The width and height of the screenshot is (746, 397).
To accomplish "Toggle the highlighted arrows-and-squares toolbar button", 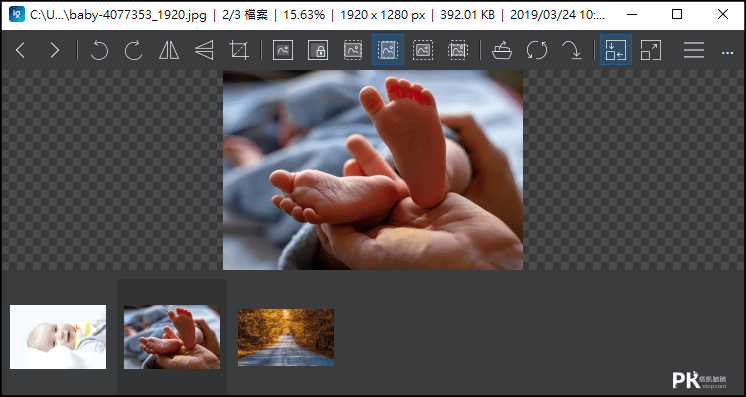I will [616, 50].
